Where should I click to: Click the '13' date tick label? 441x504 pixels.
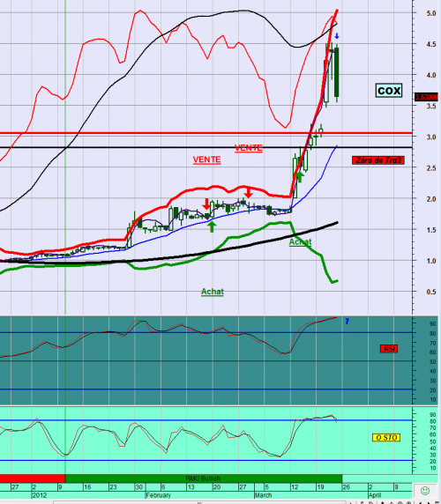(x=191, y=487)
